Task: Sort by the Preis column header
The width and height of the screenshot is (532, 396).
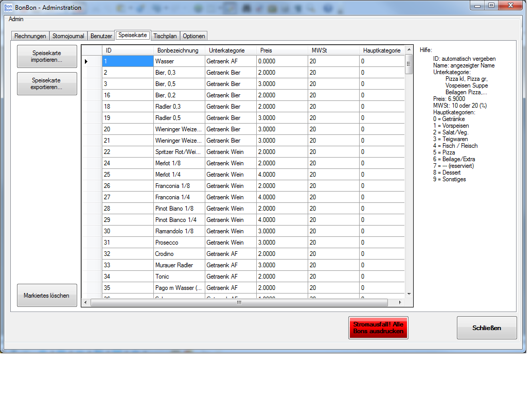Action: 282,50
